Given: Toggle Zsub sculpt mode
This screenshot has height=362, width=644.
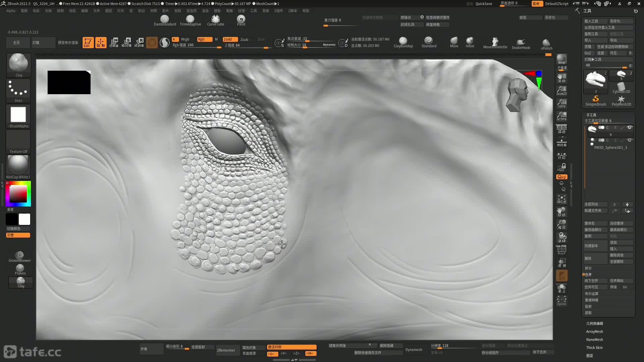Looking at the screenshot, I should pyautogui.click(x=245, y=39).
